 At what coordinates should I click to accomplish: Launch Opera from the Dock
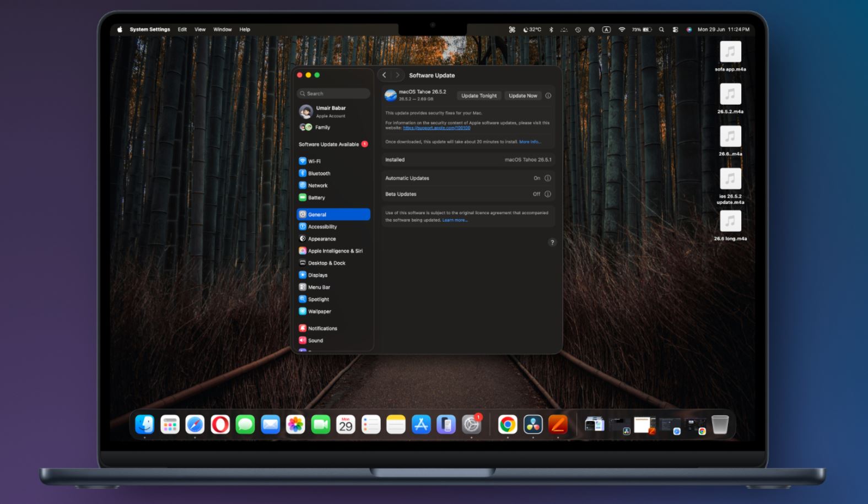click(220, 424)
